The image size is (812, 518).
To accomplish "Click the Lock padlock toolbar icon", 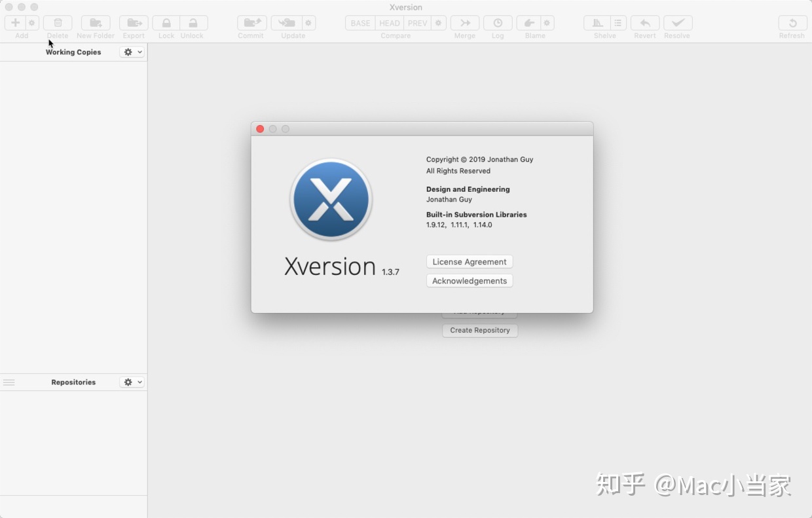I will click(166, 23).
